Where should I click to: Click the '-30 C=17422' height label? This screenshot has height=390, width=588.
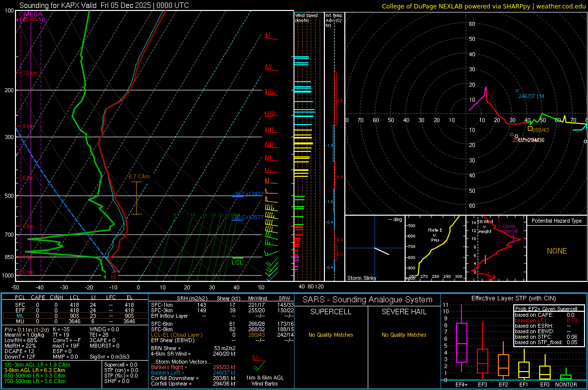coord(248,194)
